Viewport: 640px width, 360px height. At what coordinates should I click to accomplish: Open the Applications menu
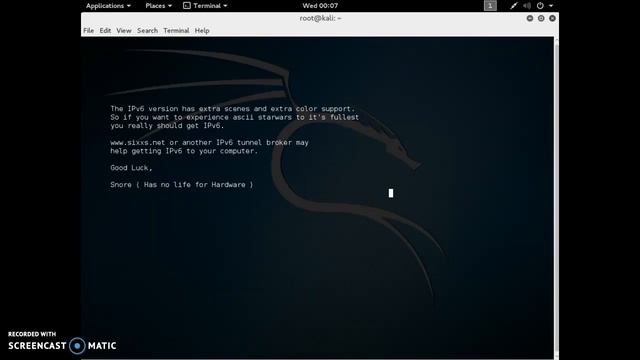point(108,6)
